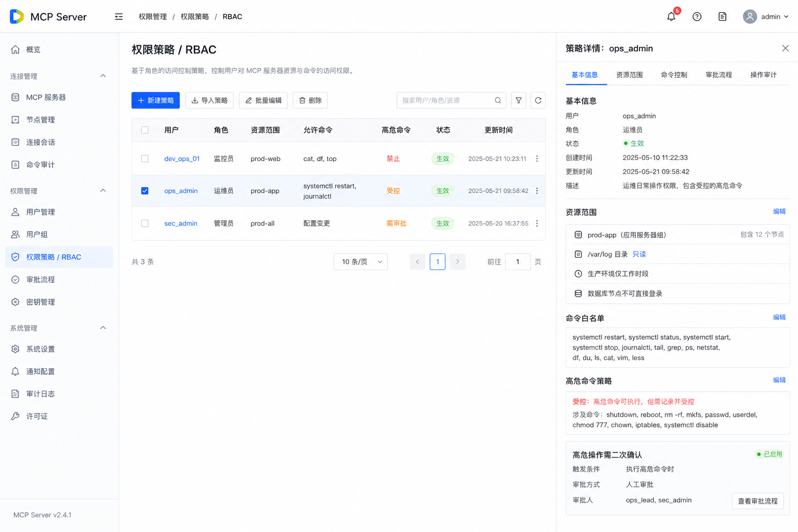The height and width of the screenshot is (532, 798).
Task: Go to next page arrow
Action: (458, 262)
